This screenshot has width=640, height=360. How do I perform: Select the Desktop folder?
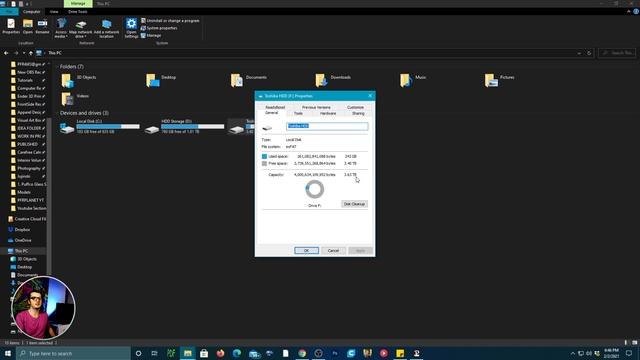coord(162,80)
